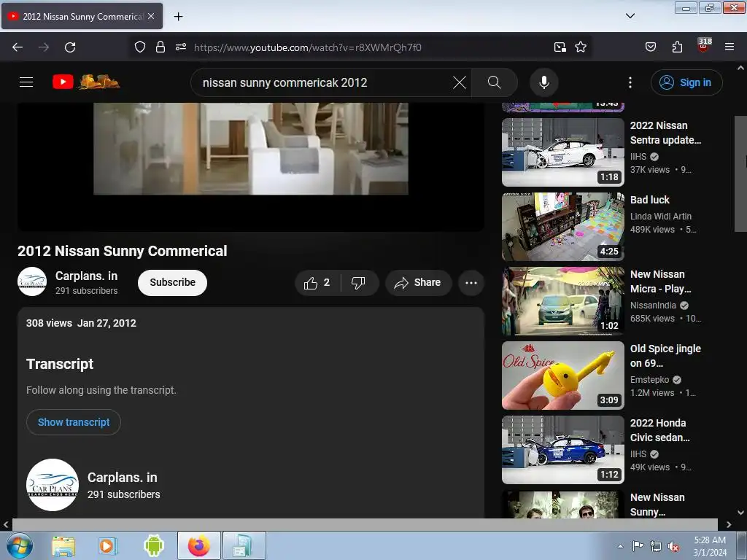Subscribe to Carplans. in channel
This screenshot has height=560, width=747.
point(172,283)
